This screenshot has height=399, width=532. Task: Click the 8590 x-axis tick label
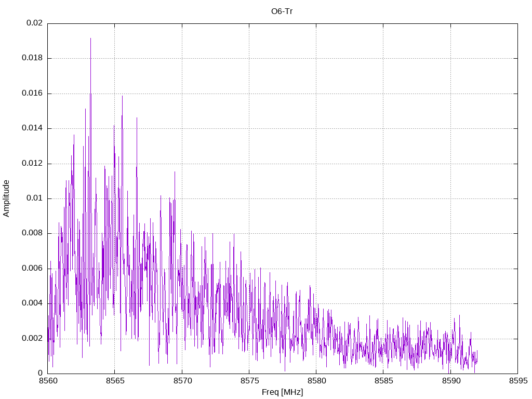point(451,381)
